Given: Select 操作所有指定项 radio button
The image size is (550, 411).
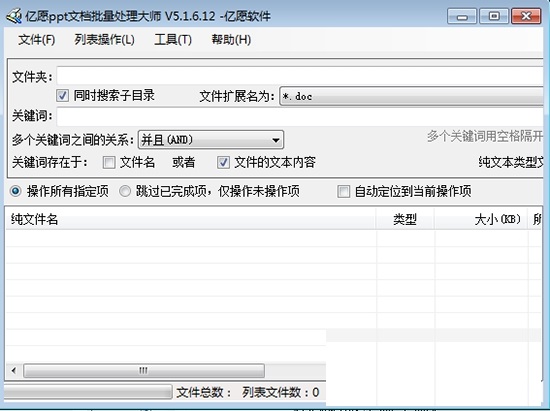Looking at the screenshot, I should click(x=16, y=191).
